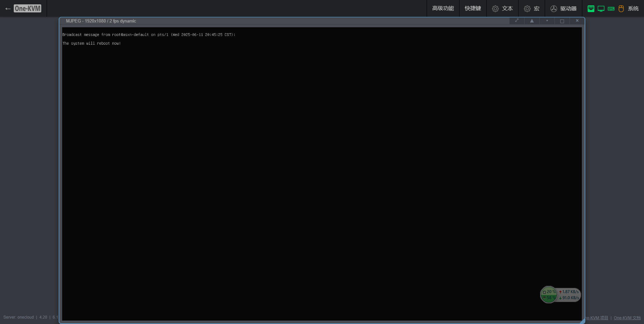Click the diagonal-arrows full-tab stream icon

coord(517,21)
